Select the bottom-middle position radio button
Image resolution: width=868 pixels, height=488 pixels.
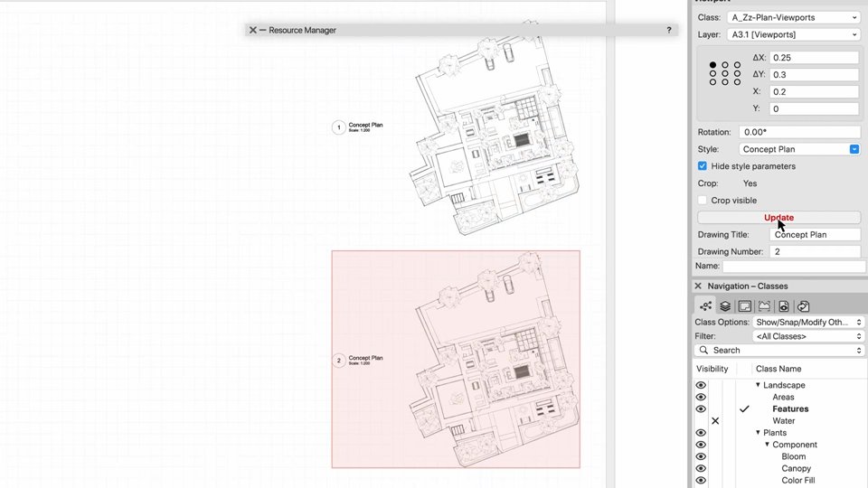click(x=725, y=82)
